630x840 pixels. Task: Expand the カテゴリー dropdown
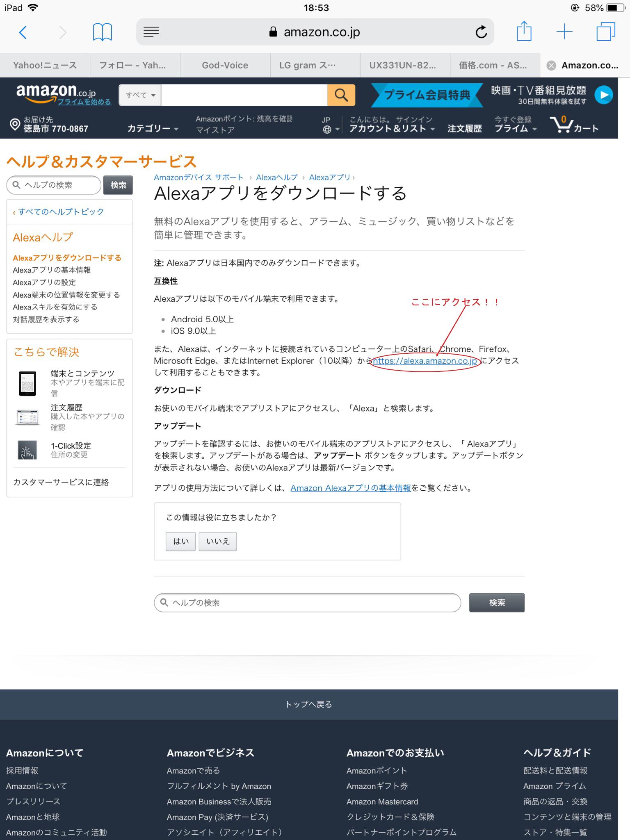153,128
